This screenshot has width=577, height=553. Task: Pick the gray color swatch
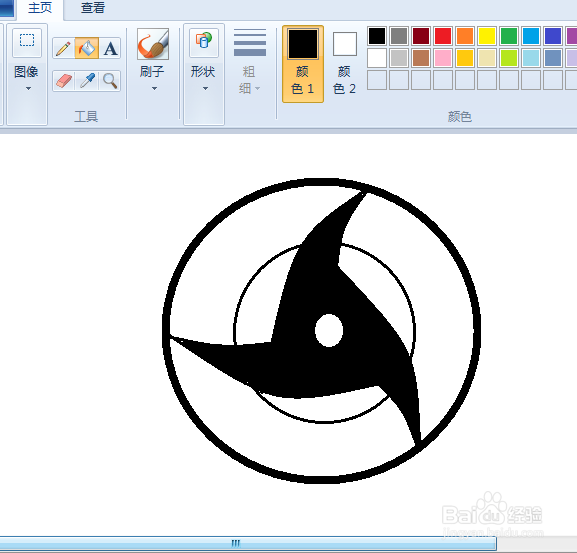(x=399, y=36)
